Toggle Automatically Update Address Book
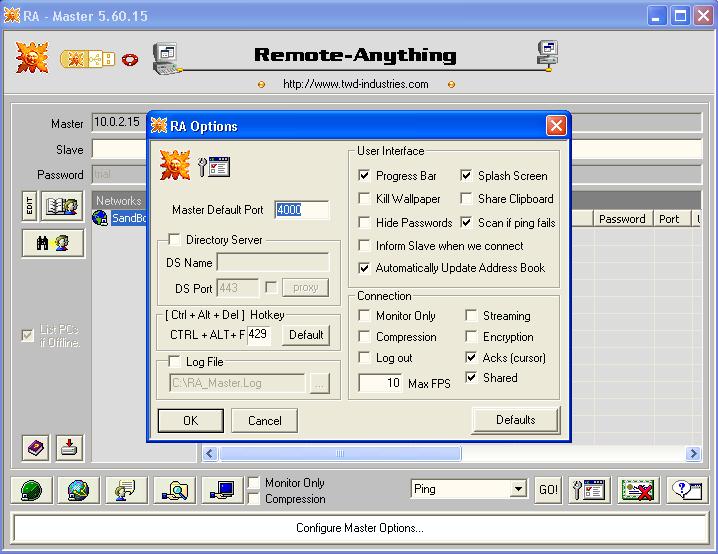This screenshot has width=718, height=554. coord(364,268)
